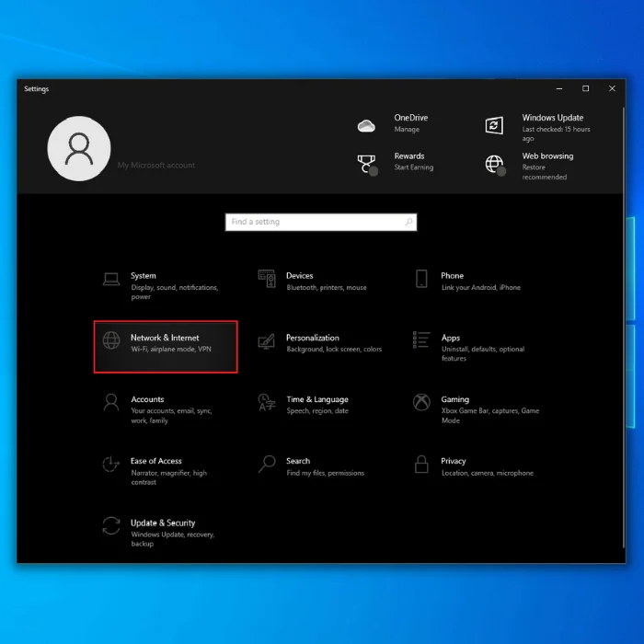The height and width of the screenshot is (644, 644).
Task: Open Phone settings label
Action: (453, 276)
